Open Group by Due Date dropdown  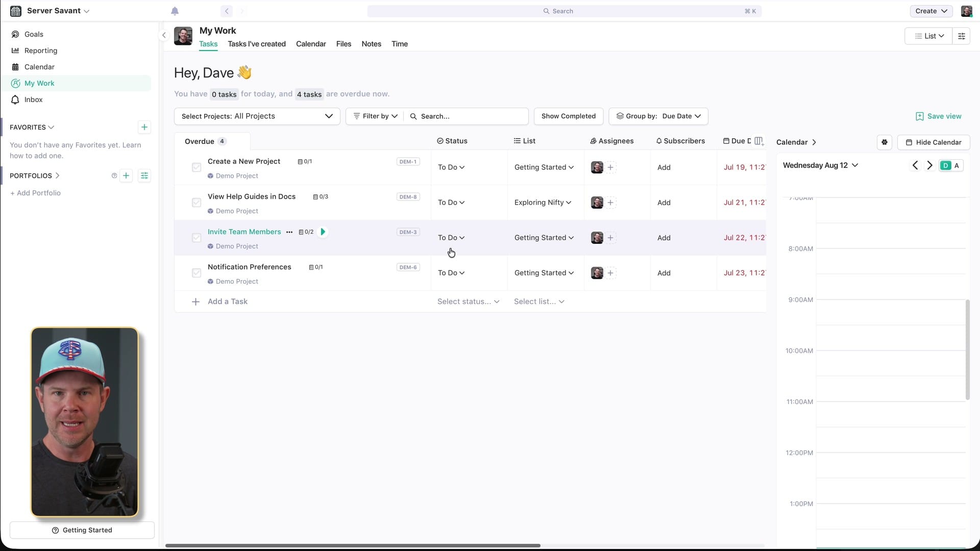pos(658,116)
